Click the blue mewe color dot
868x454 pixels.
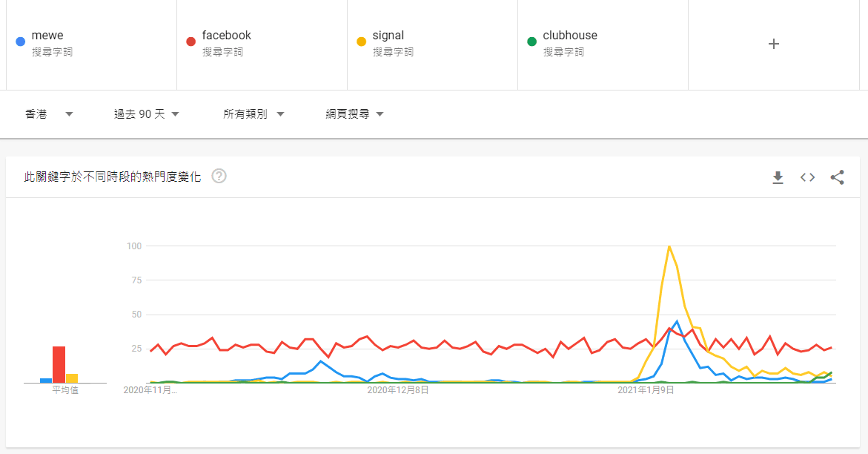click(21, 42)
